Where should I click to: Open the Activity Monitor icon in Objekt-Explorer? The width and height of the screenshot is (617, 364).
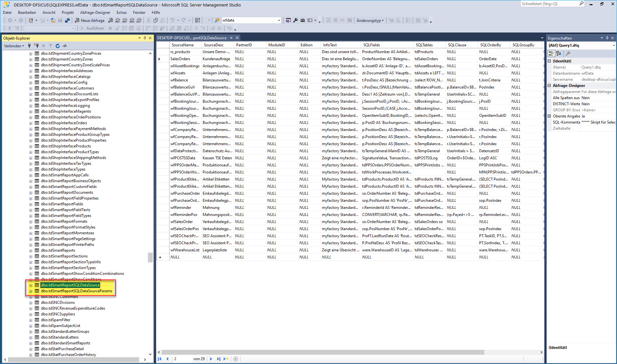(65, 46)
